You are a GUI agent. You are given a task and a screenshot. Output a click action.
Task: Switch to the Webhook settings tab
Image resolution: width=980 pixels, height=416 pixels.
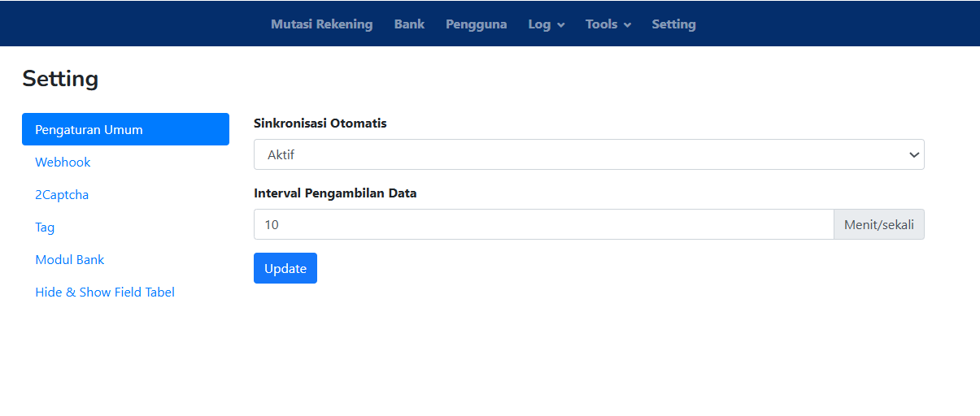point(63,162)
